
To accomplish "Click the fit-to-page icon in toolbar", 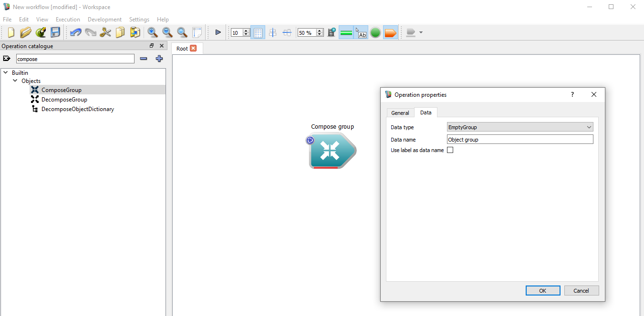I will (197, 32).
